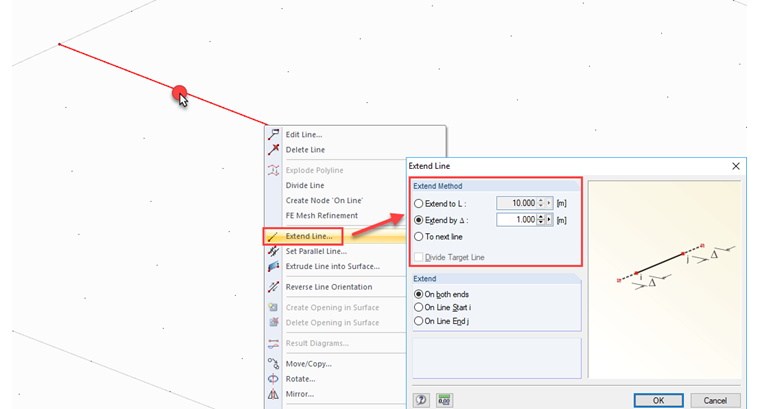Open FE Mesh Refinement entry

coord(322,215)
